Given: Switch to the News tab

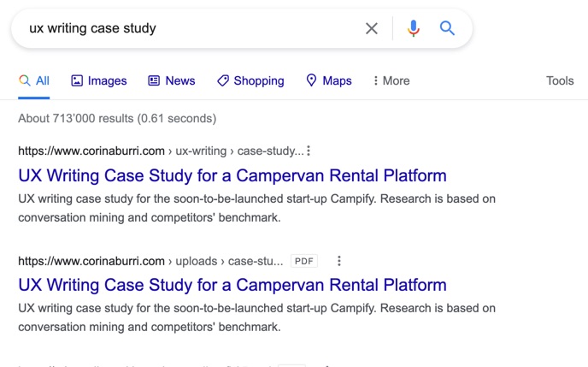Looking at the screenshot, I should click(172, 80).
